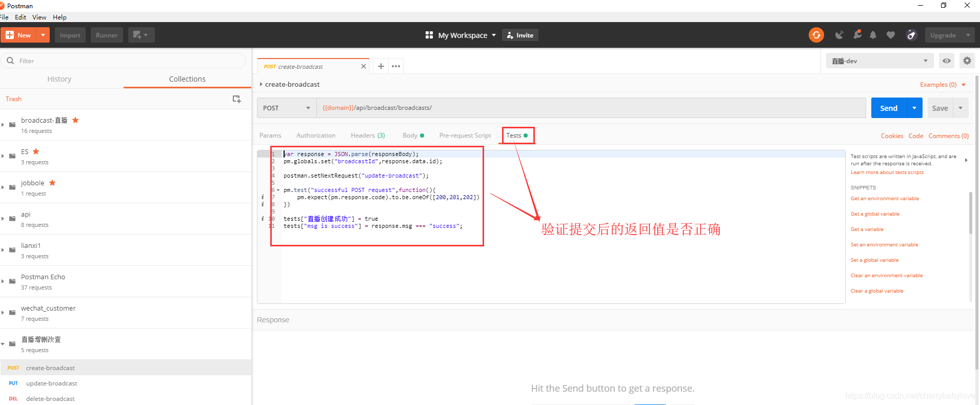Click the orange sync status icon
The height and width of the screenshot is (405, 980).
[816, 35]
